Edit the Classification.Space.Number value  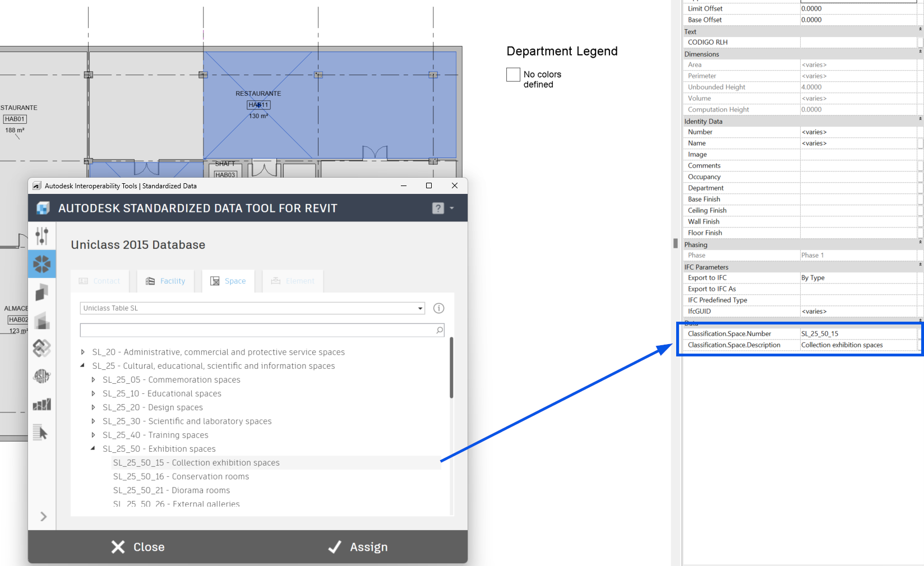pyautogui.click(x=858, y=333)
